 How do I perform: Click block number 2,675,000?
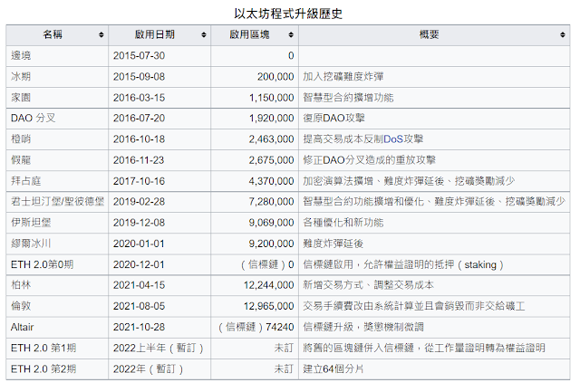tap(272, 160)
